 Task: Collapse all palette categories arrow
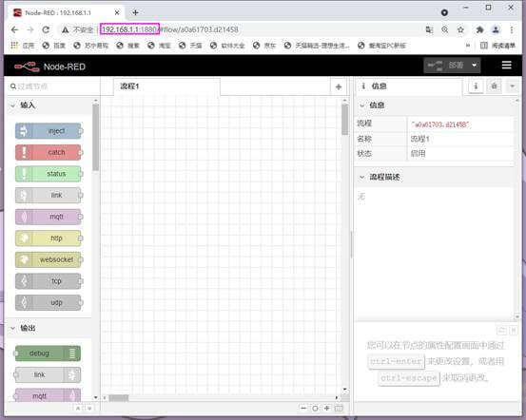coord(78,409)
